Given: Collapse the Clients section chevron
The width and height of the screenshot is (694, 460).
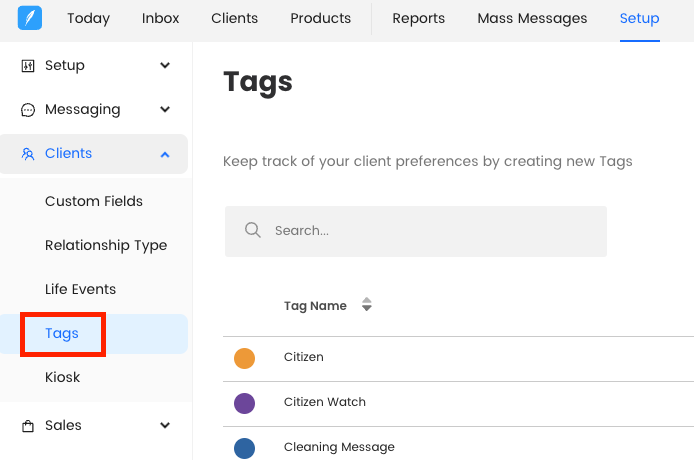Looking at the screenshot, I should tap(165, 154).
